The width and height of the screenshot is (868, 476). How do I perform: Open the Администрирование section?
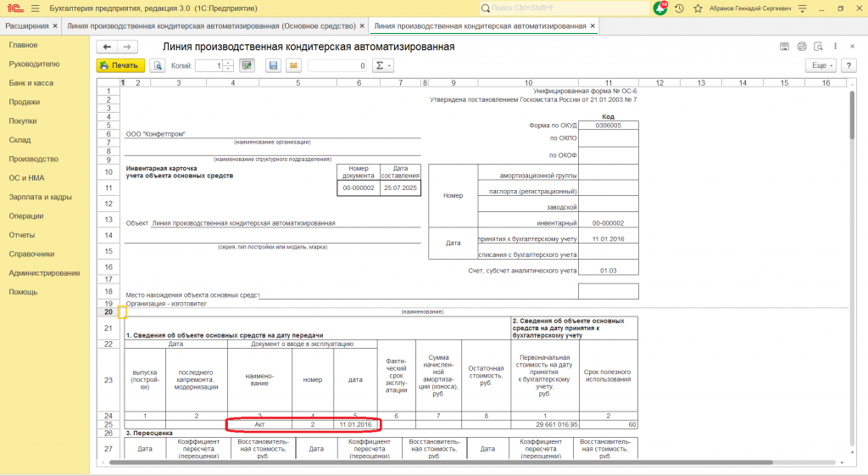pos(44,273)
